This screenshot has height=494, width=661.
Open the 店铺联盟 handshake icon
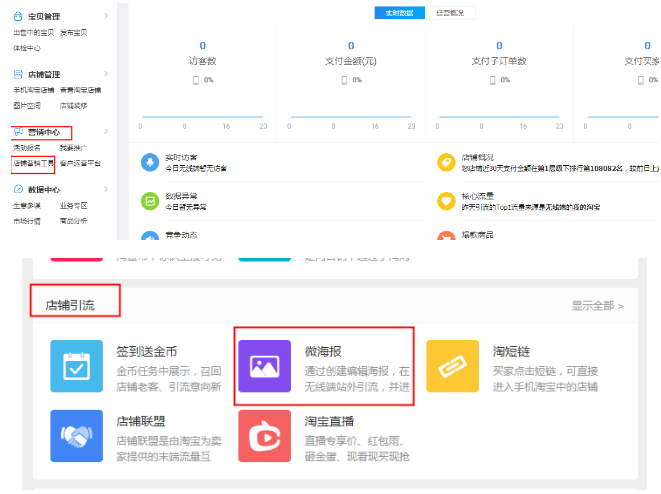tap(76, 436)
